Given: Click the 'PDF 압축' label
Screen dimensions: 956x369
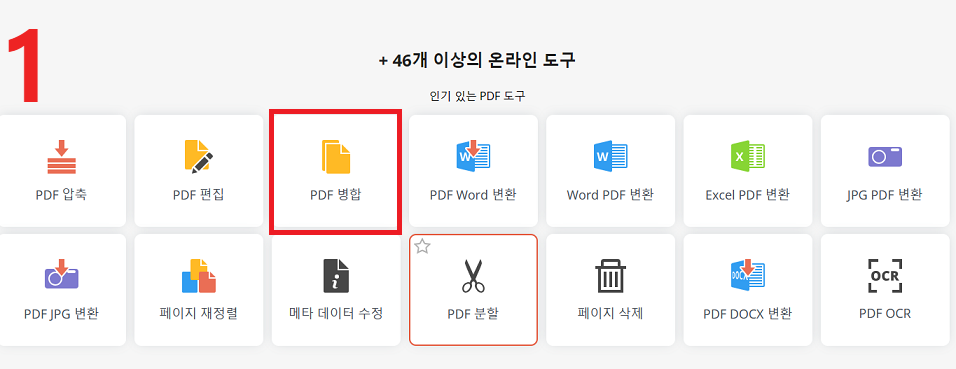Looking at the screenshot, I should point(61,195).
